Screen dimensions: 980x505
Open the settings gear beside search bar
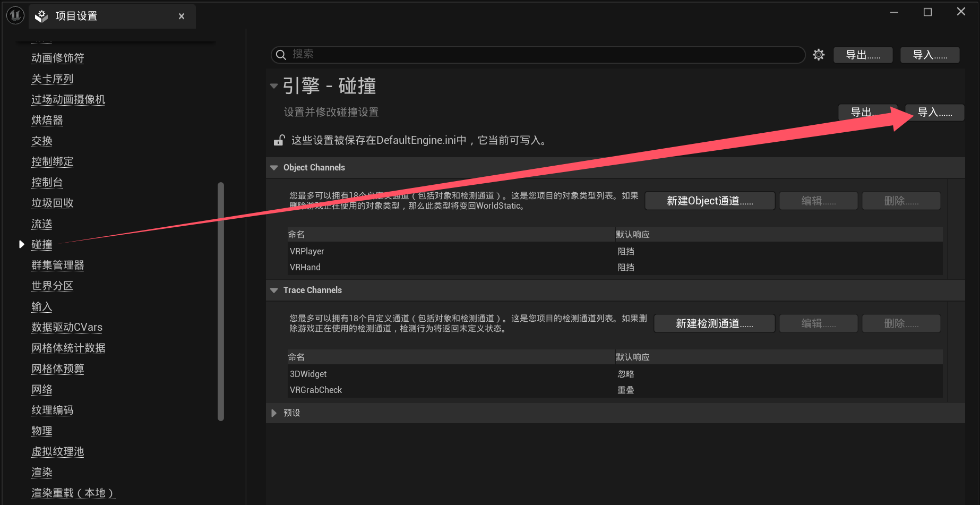[819, 55]
